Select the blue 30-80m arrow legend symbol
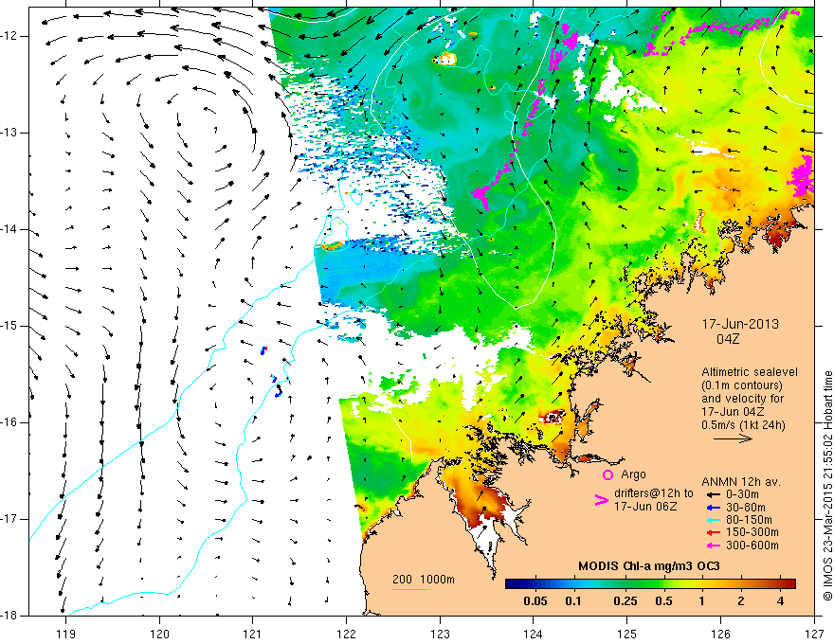This screenshot has width=834, height=644. (x=713, y=508)
